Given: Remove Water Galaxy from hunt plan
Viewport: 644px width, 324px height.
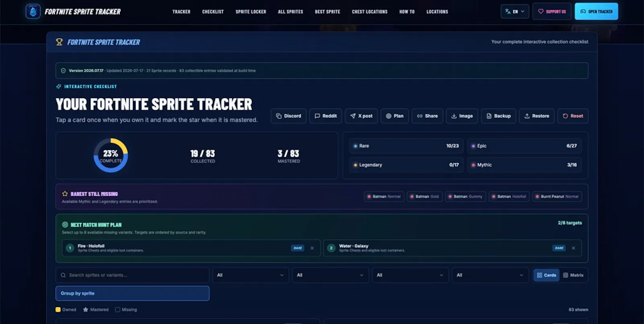Looking at the screenshot, I should [573, 248].
